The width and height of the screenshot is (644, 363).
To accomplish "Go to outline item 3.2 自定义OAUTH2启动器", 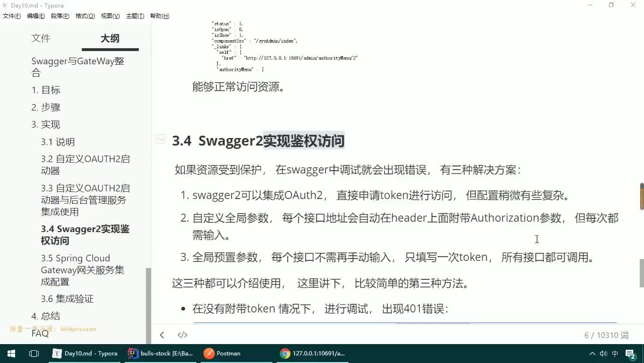I will (x=85, y=164).
